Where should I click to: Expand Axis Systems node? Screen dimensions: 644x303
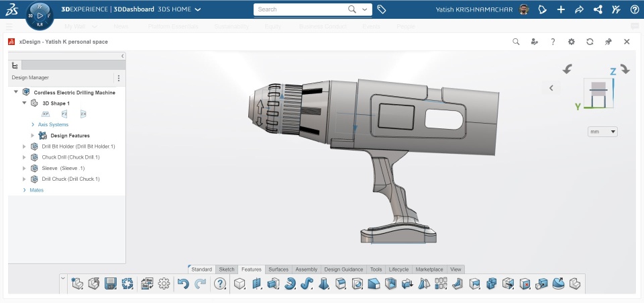[33, 124]
